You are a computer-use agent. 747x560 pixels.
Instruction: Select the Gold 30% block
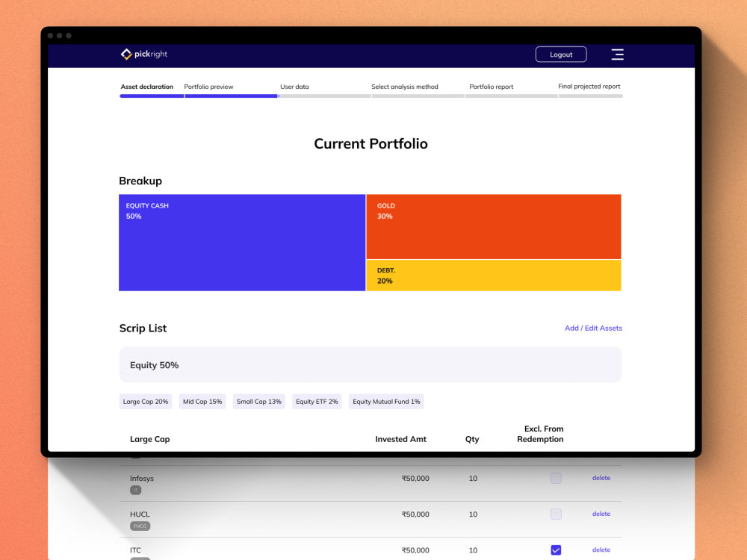[494, 227]
